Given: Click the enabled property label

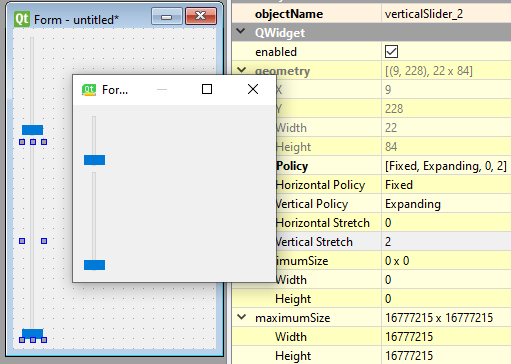Looking at the screenshot, I should [276, 52].
